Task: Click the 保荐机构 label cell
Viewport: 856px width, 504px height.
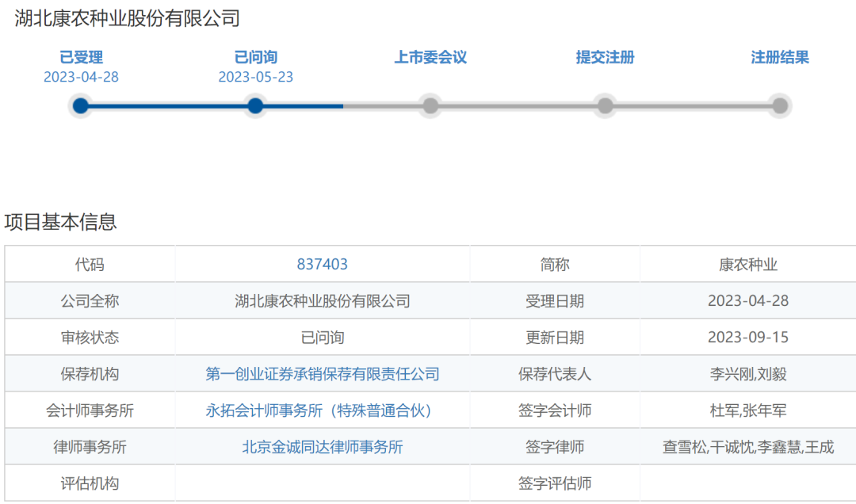Action: tap(90, 374)
